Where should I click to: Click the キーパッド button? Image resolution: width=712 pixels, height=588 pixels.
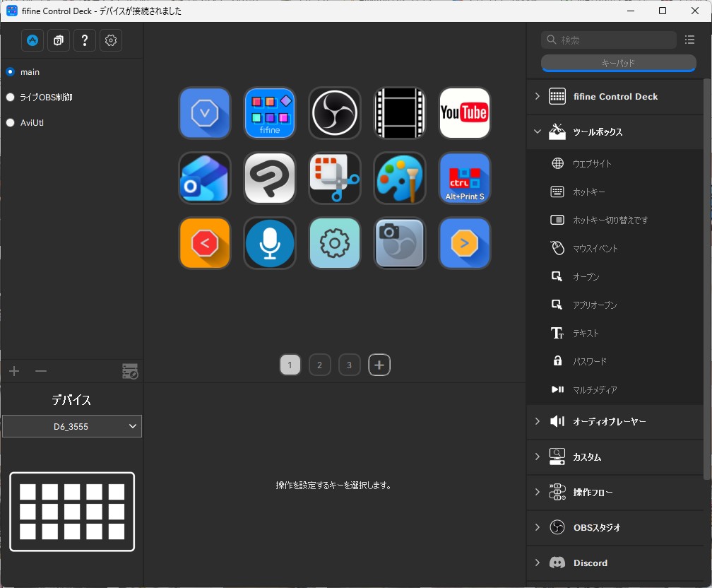pos(618,64)
